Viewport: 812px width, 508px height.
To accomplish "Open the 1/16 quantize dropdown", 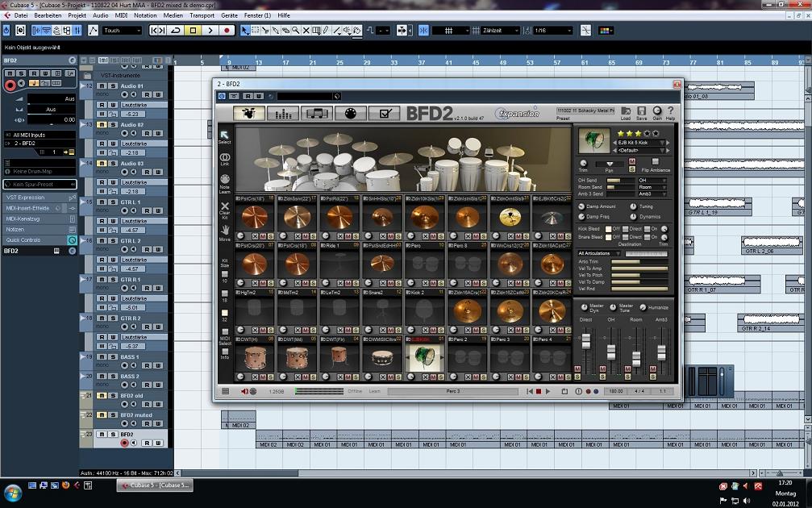I will (x=552, y=31).
